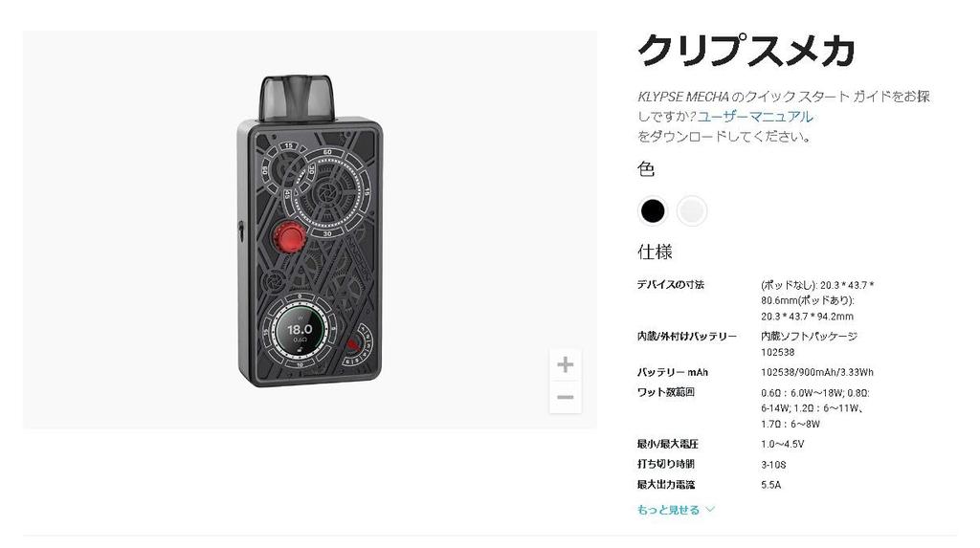
Task: Expand specs via もっと見せる
Action: point(668,510)
